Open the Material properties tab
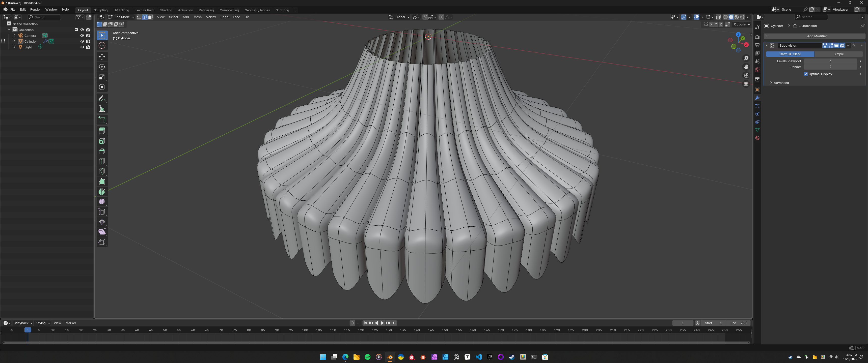The image size is (868, 363). (x=757, y=138)
